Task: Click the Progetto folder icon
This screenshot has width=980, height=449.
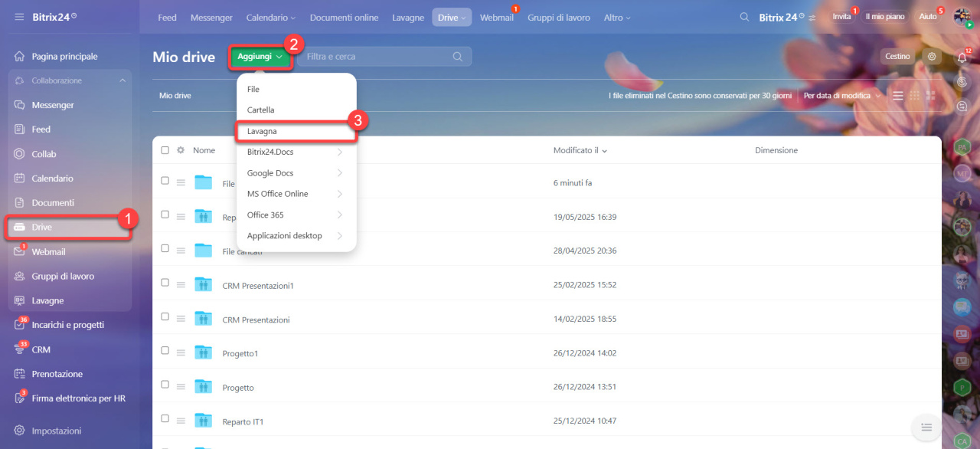Action: (203, 386)
